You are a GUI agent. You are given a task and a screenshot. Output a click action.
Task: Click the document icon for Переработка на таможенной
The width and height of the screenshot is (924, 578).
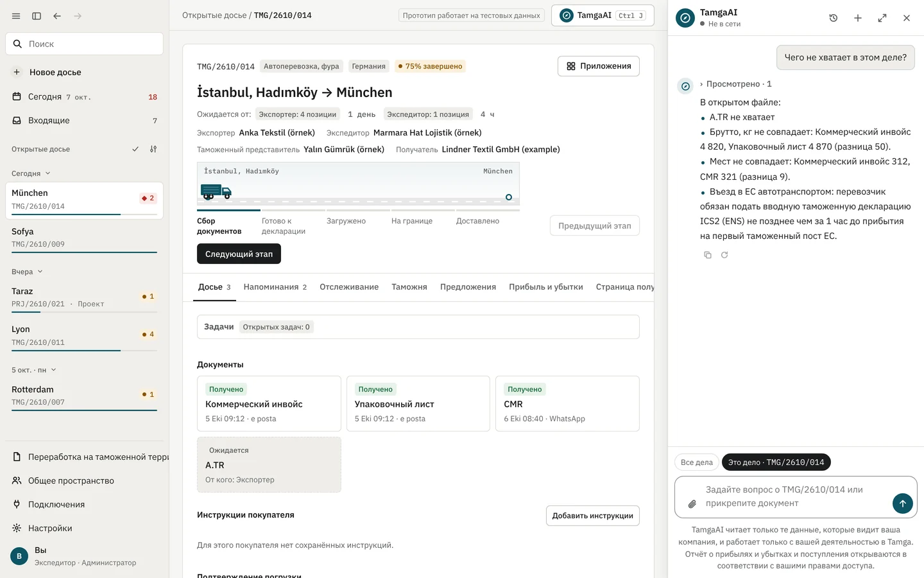click(x=17, y=457)
